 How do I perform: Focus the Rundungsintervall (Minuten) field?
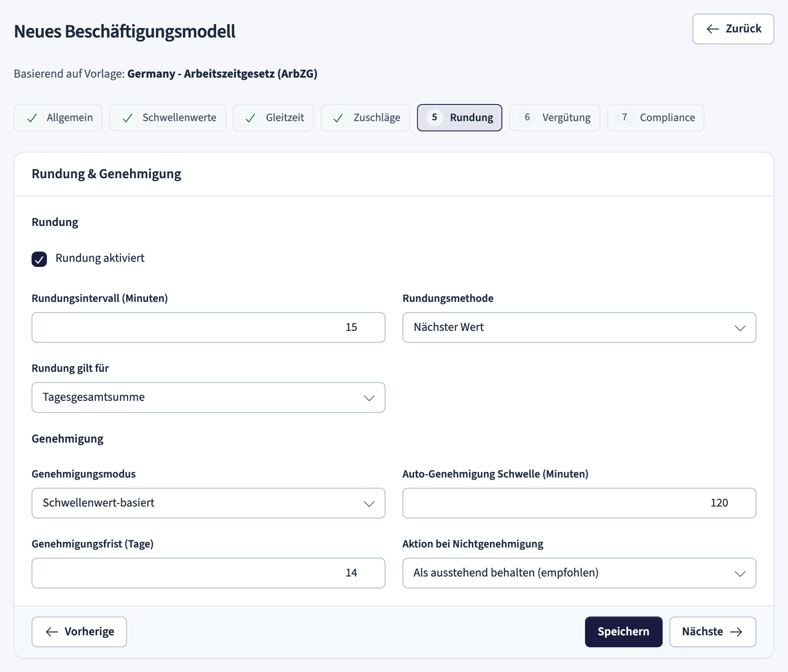[x=208, y=327]
